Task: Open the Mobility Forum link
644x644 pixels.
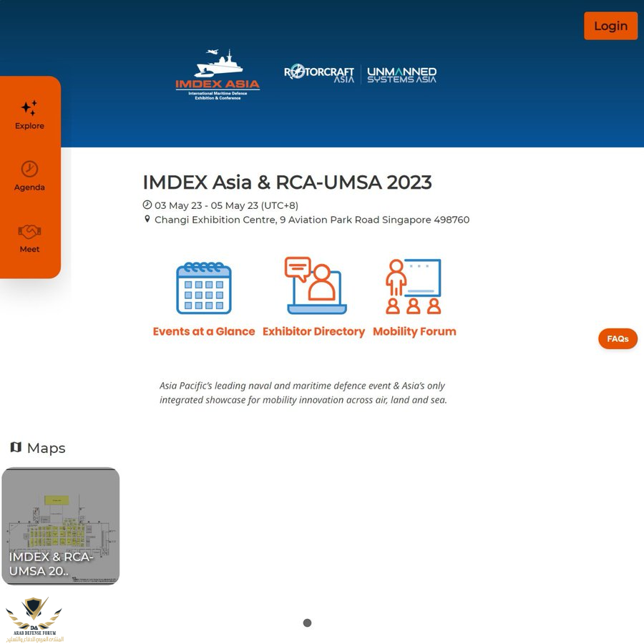Action: [414, 331]
